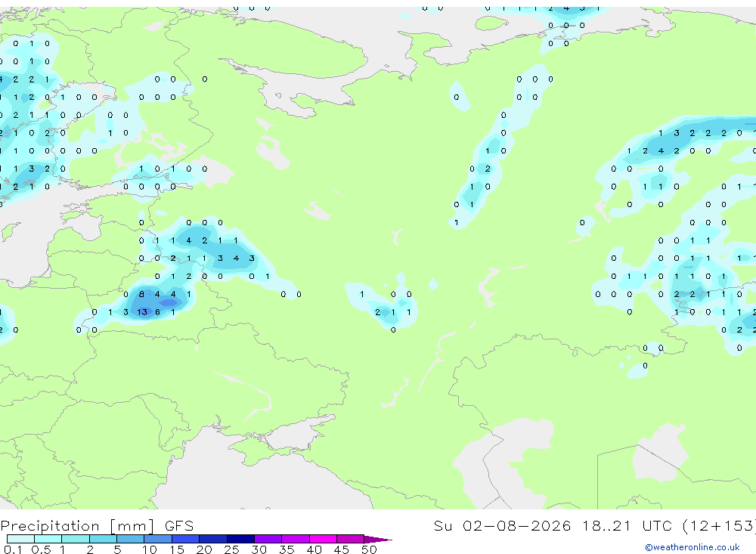Viewport: 756px width, 554px height.
Task: Select the 1–2 mm legend color swatch
Action: coord(76,539)
